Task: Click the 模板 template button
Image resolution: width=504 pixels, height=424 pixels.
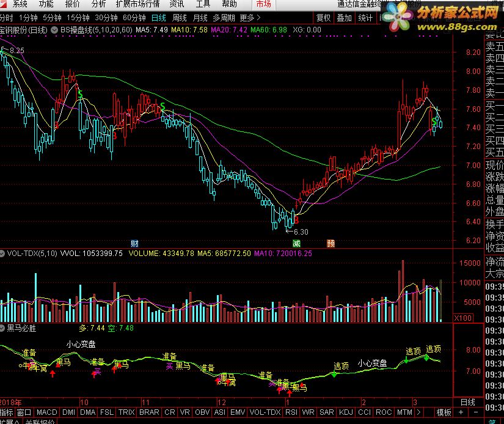Action: (444, 412)
